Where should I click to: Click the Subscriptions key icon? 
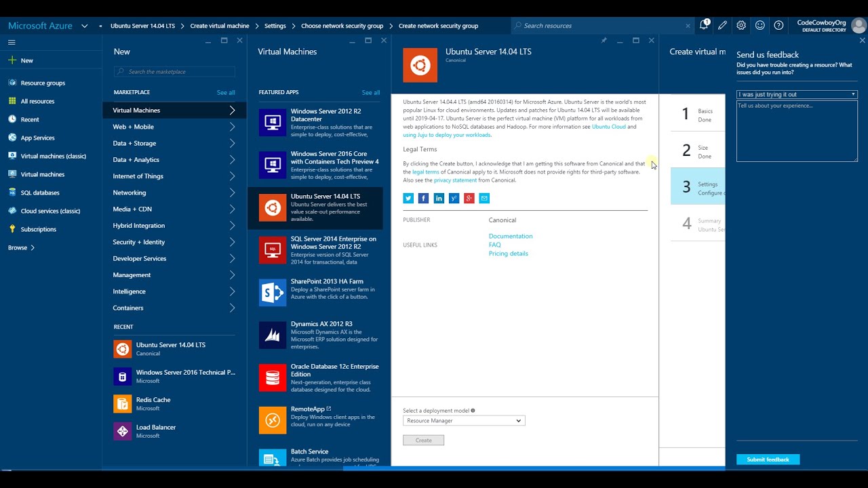(12, 229)
